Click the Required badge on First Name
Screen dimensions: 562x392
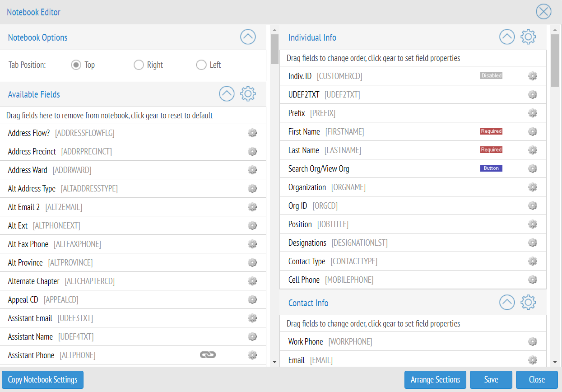(491, 131)
